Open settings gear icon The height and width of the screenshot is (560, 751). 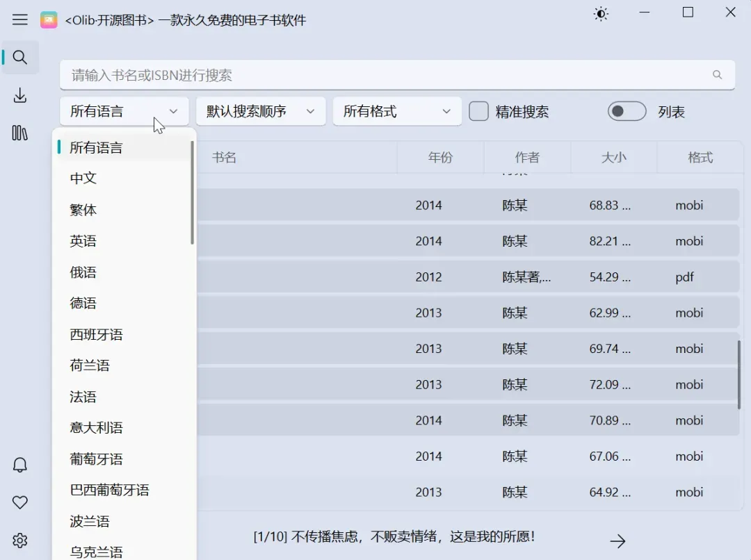tap(20, 540)
